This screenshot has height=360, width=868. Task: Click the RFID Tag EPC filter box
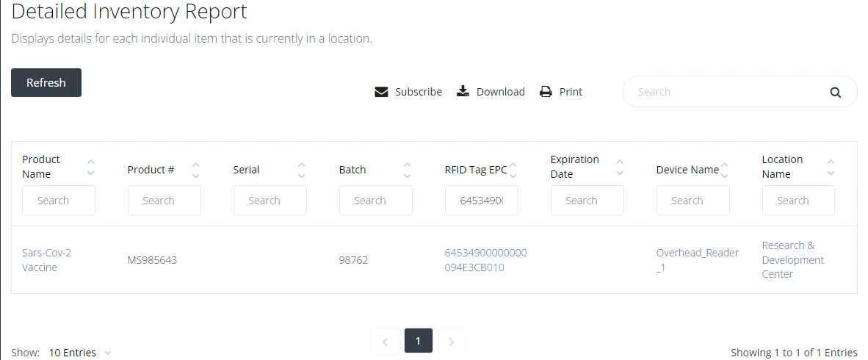coord(482,201)
